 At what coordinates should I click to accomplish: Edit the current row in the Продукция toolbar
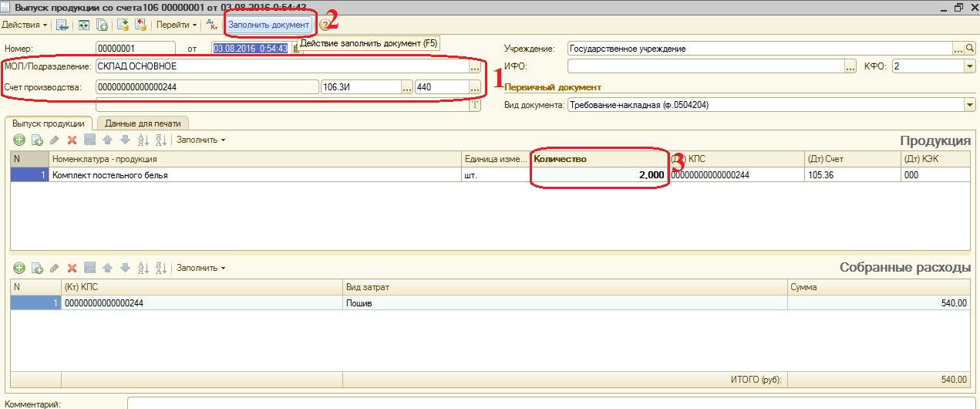[x=54, y=140]
